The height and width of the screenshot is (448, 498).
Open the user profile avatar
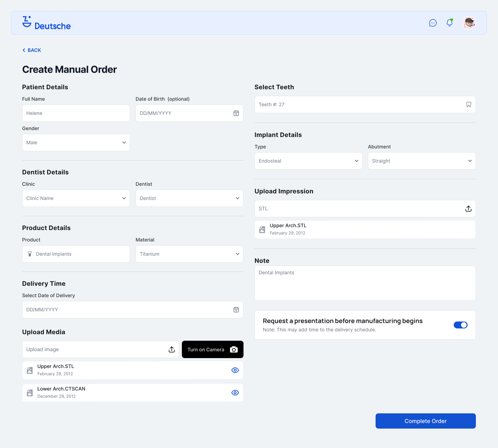pyautogui.click(x=469, y=23)
